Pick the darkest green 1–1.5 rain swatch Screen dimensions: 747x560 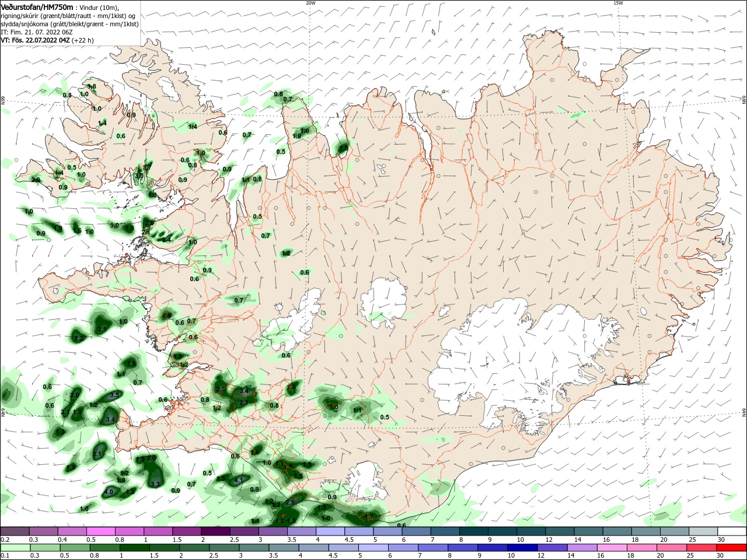pyautogui.click(x=134, y=548)
